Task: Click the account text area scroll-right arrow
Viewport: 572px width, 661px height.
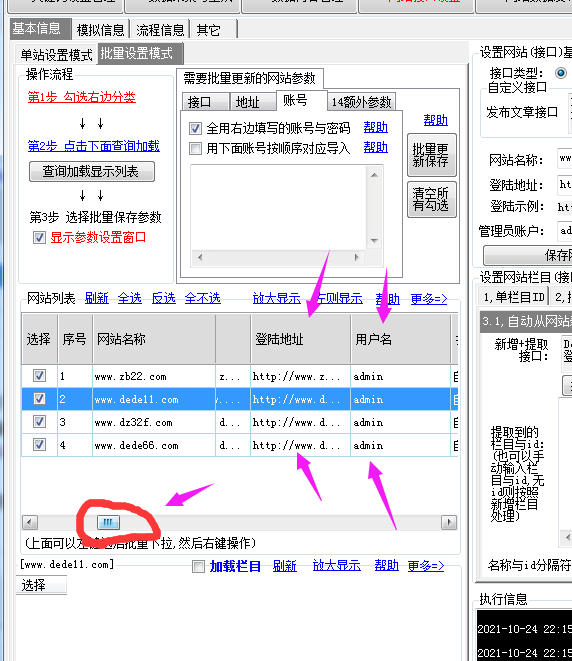Action: (357, 257)
